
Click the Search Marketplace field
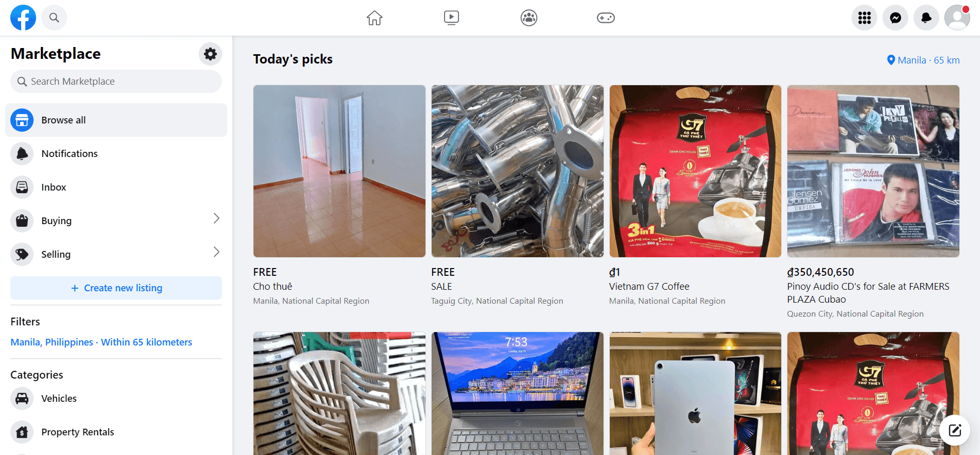click(116, 81)
